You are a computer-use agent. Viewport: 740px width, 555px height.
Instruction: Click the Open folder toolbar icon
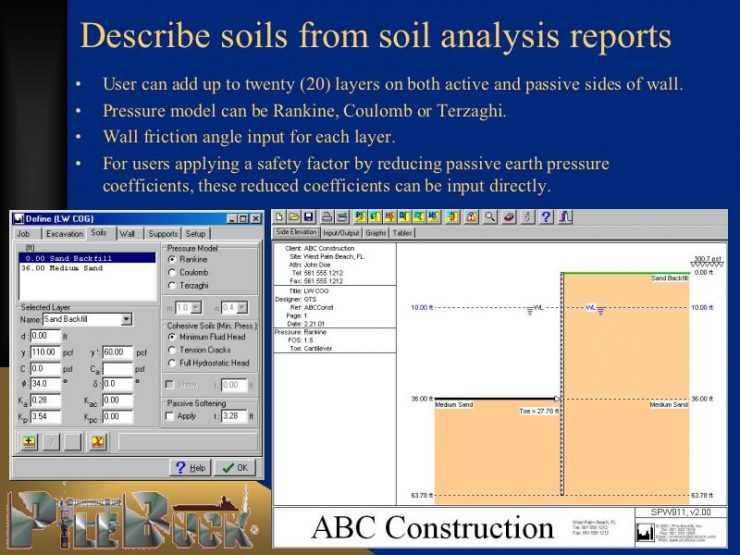coord(295,216)
